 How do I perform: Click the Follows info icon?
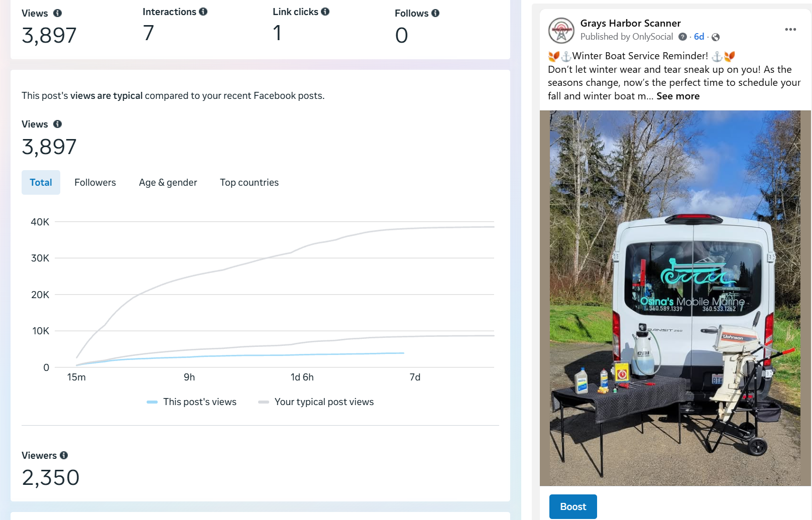435,13
